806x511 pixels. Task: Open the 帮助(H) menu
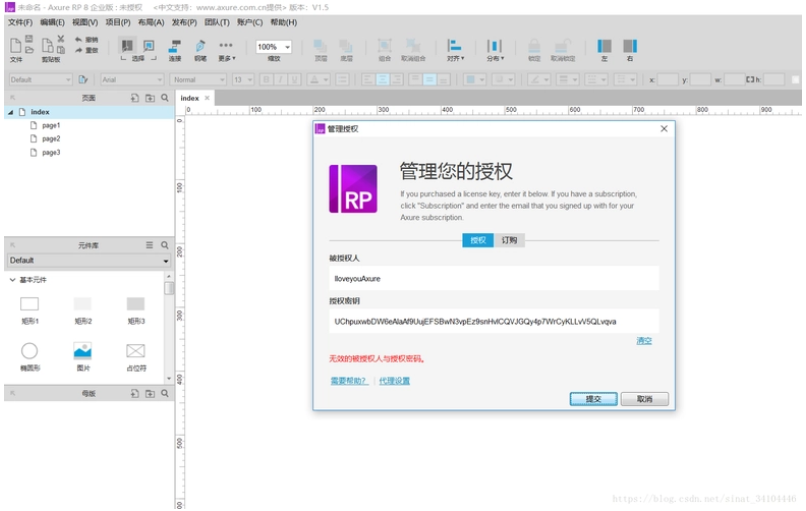tap(284, 23)
